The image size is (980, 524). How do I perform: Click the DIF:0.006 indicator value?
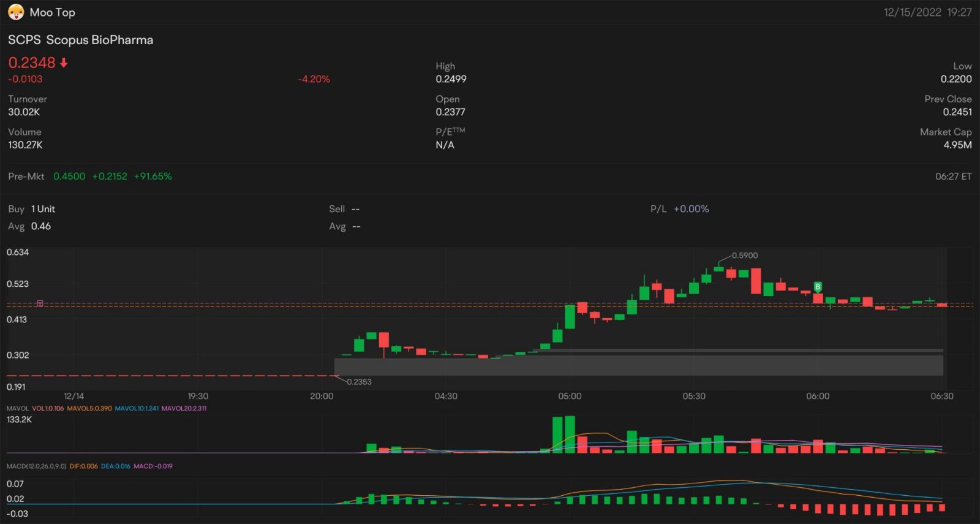(84, 466)
